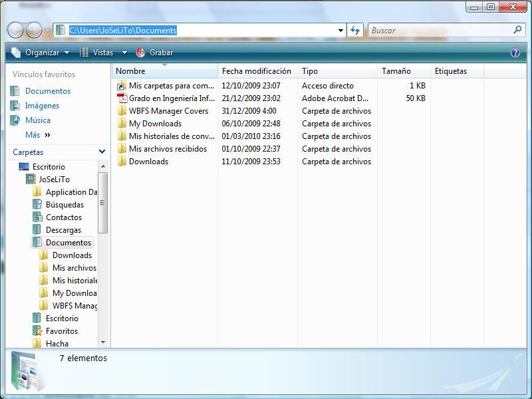Viewport: 532px width, 399px height.
Task: Sort by Tamaño column header
Action: click(x=396, y=71)
